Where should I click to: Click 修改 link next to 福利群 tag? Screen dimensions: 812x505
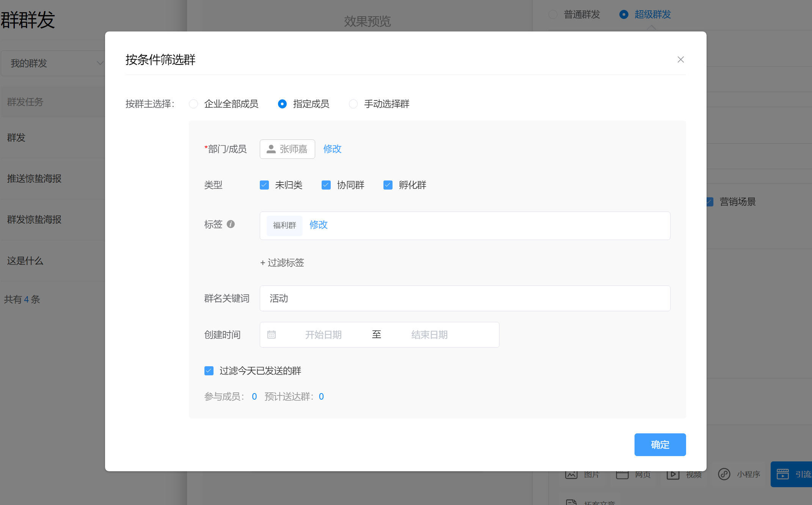pos(319,224)
